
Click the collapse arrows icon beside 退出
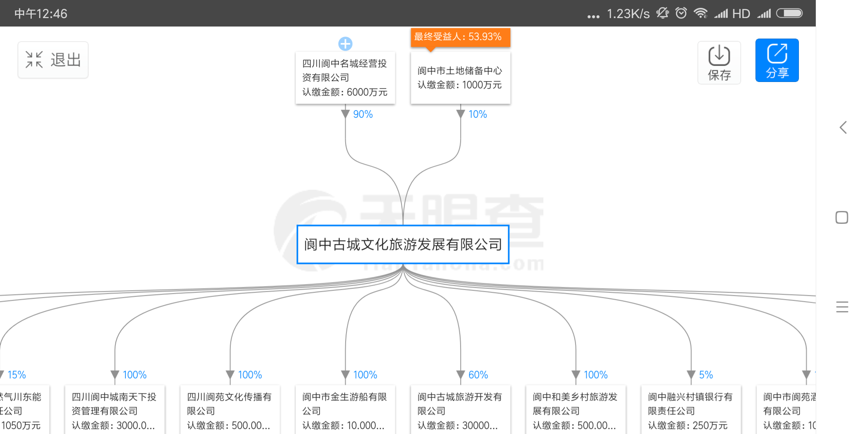coord(34,60)
